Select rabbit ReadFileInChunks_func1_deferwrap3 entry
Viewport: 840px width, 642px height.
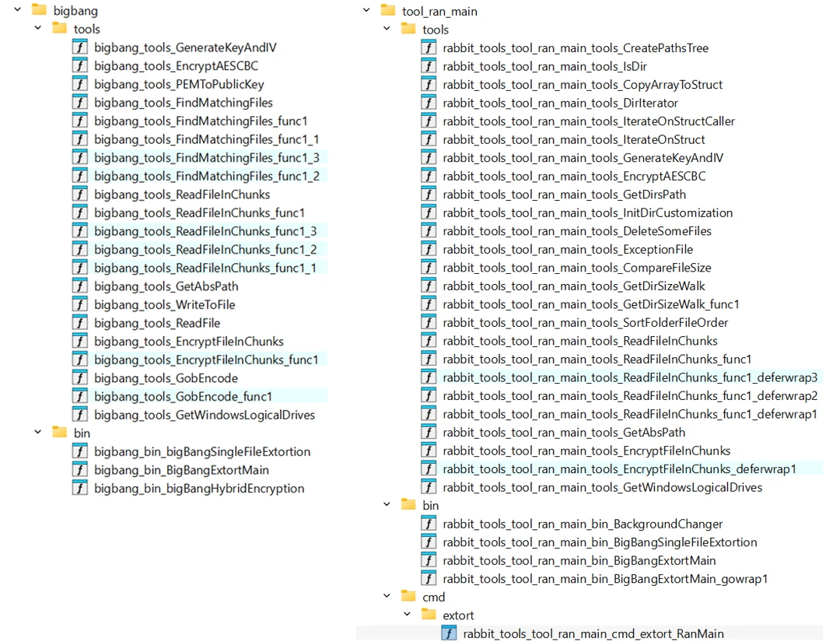tap(630, 377)
